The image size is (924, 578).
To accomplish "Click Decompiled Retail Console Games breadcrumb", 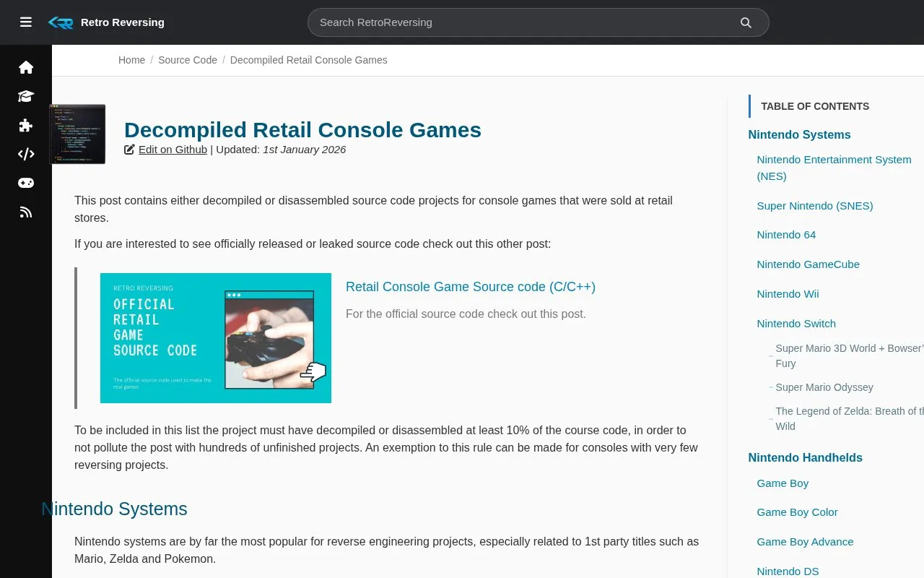I will point(309,60).
